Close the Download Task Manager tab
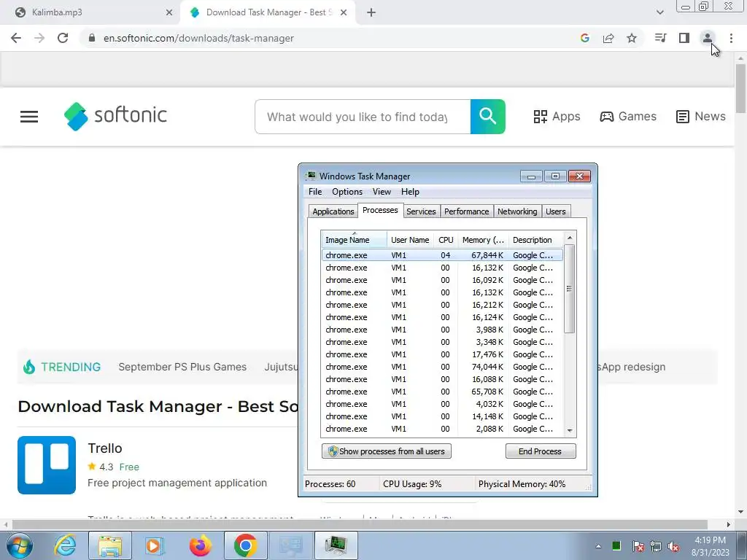747x560 pixels. tap(344, 13)
